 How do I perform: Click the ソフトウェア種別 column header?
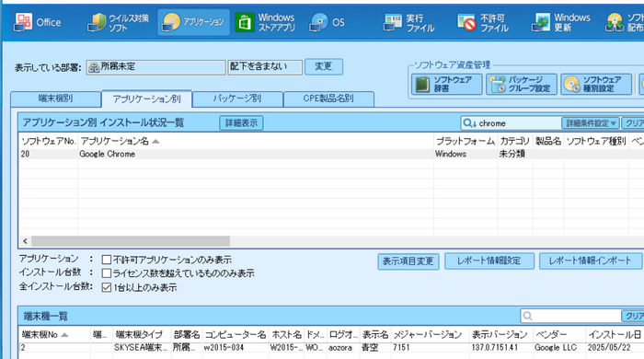click(x=596, y=142)
